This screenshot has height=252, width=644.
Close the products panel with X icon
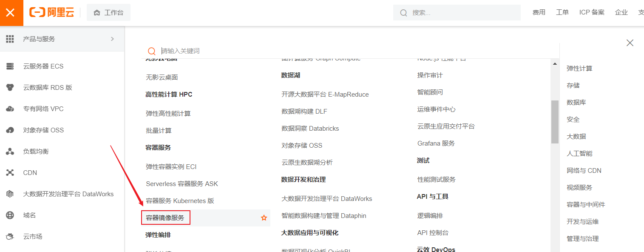630,43
